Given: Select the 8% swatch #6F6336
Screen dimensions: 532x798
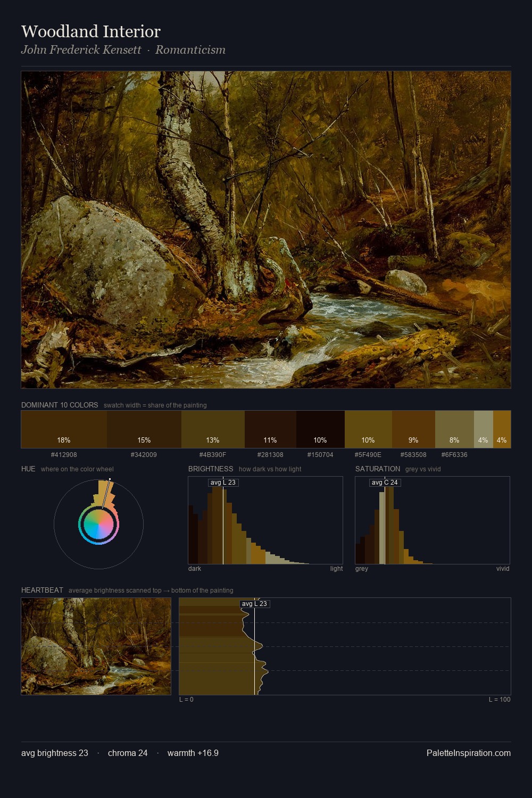Looking at the screenshot, I should [x=454, y=429].
